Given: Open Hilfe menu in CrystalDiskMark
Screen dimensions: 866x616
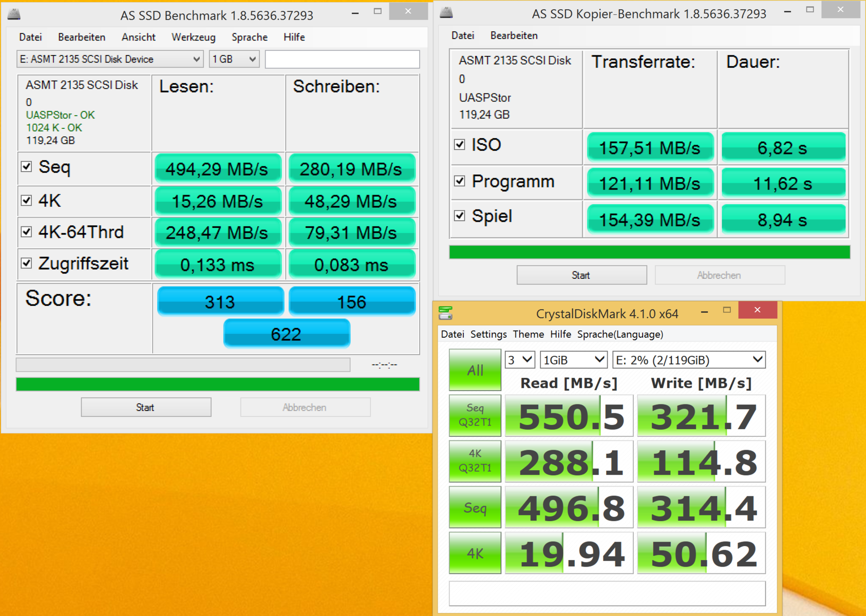Looking at the screenshot, I should [x=561, y=334].
